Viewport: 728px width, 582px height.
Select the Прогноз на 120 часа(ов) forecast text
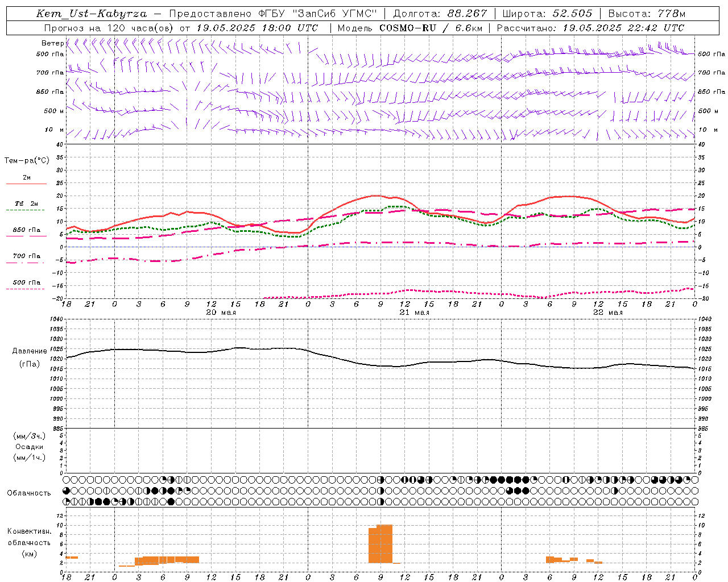[109, 28]
